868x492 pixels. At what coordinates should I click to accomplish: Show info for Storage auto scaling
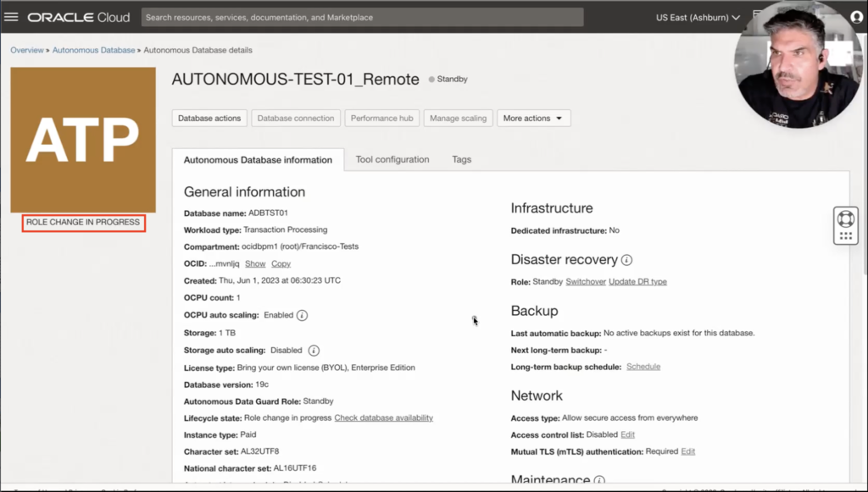314,350
